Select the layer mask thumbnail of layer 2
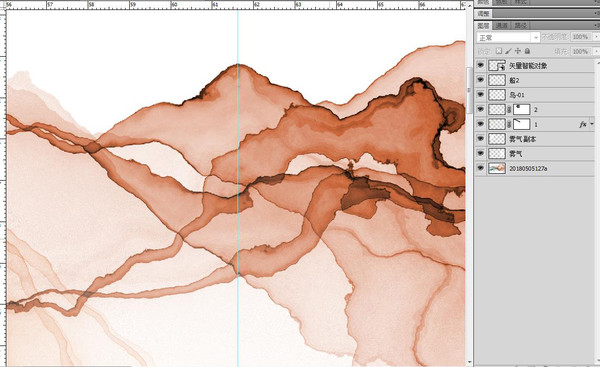The width and height of the screenshot is (600, 367). (x=521, y=109)
